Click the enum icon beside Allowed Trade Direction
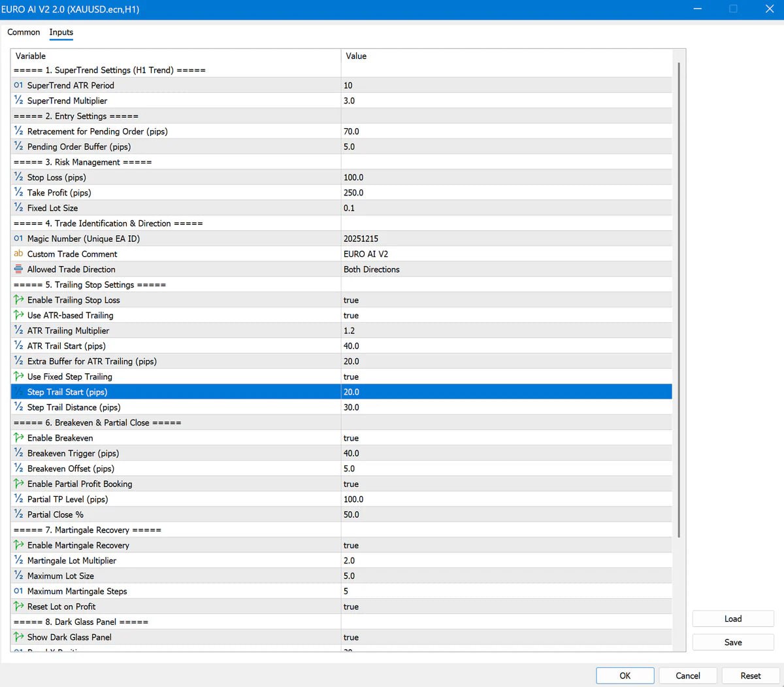The image size is (784, 687). coord(18,269)
